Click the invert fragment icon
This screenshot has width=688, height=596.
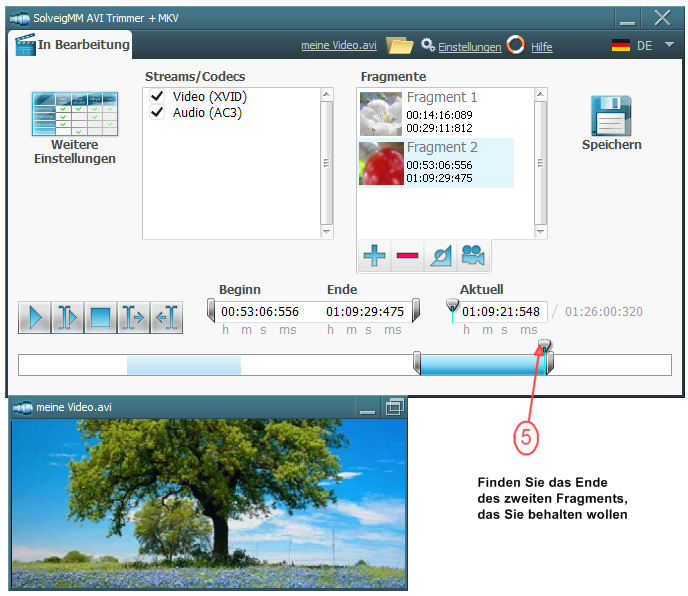[441, 255]
